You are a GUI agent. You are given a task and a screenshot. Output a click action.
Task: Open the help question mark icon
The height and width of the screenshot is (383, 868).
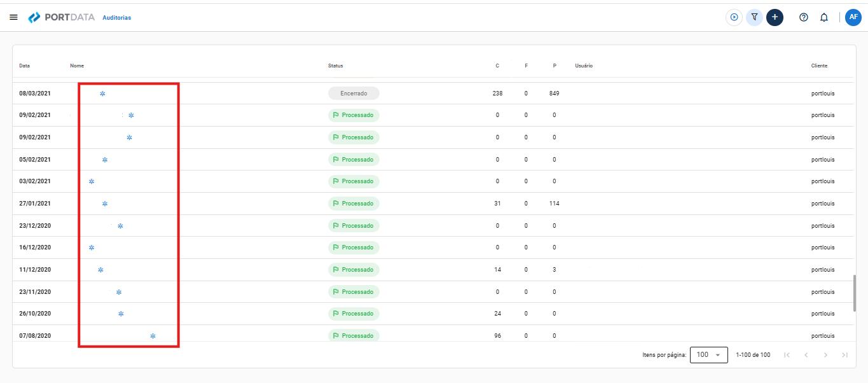(x=804, y=17)
